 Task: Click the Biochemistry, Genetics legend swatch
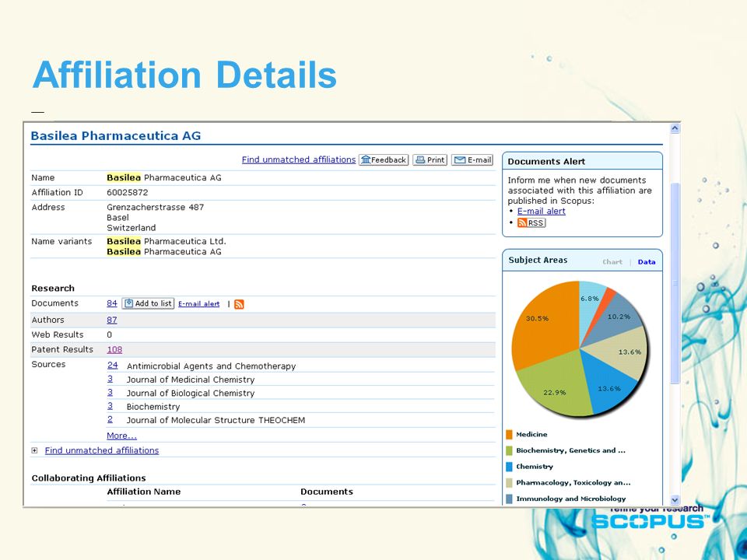coord(509,450)
